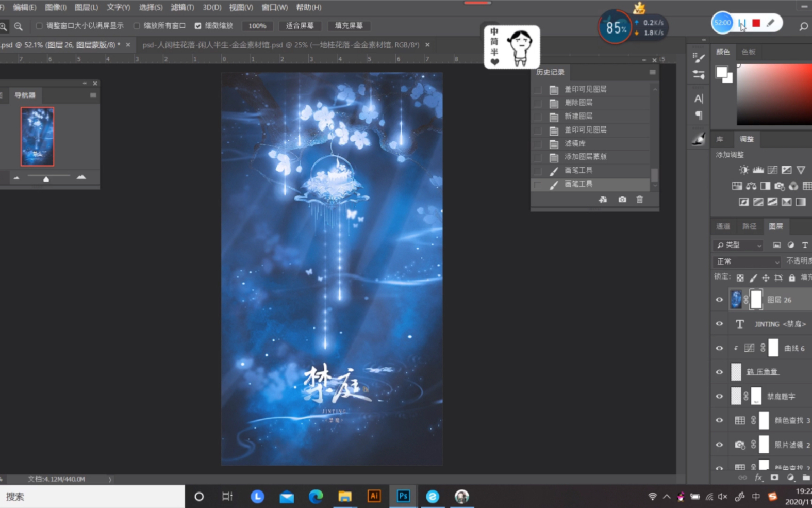Add a Curves adjustment

[772, 170]
